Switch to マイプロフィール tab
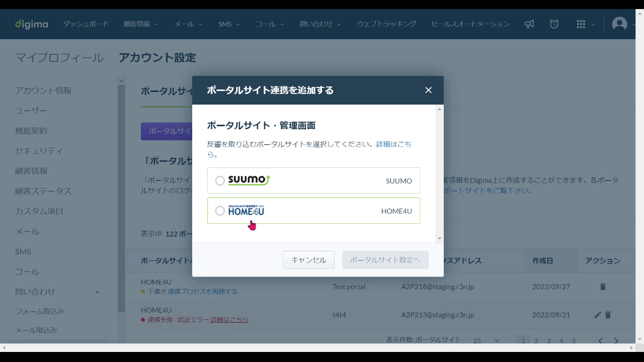The width and height of the screenshot is (644, 362). 59,58
